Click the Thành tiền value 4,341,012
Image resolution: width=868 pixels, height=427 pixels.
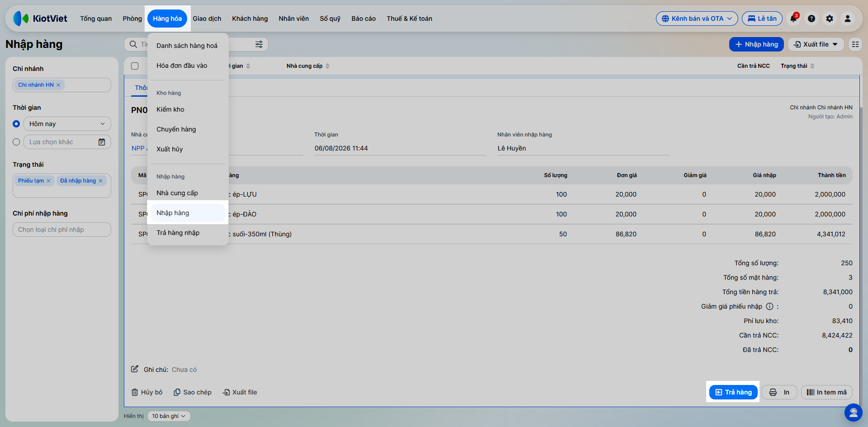[831, 234]
